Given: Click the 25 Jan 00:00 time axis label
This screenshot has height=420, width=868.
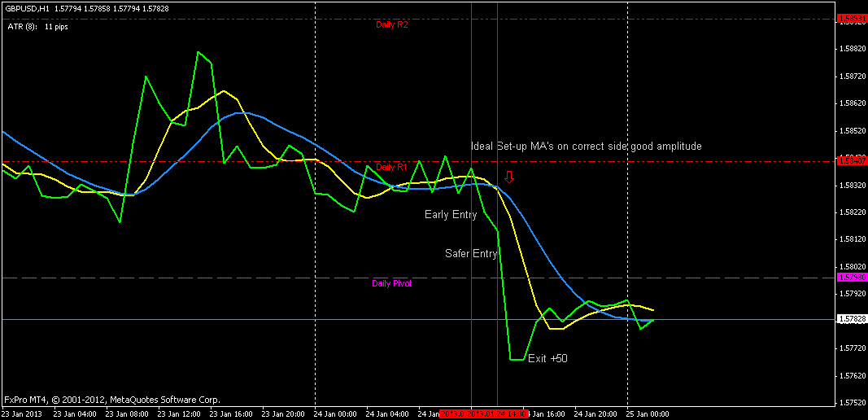Looking at the screenshot, I should coord(647,414).
